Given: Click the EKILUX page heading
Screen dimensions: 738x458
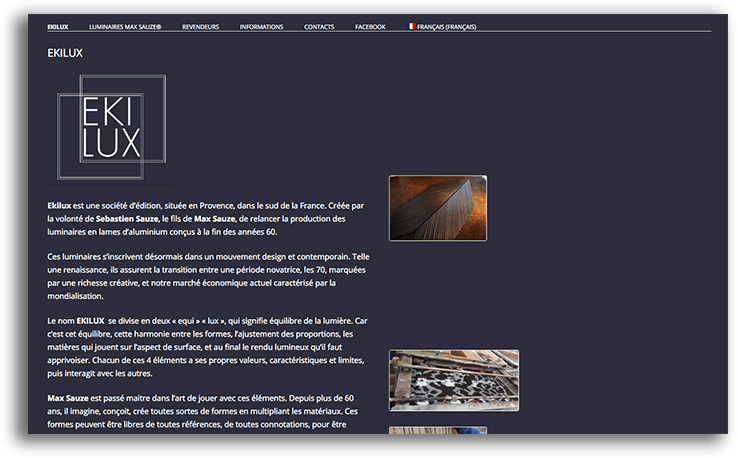Looking at the screenshot, I should pyautogui.click(x=65, y=52).
